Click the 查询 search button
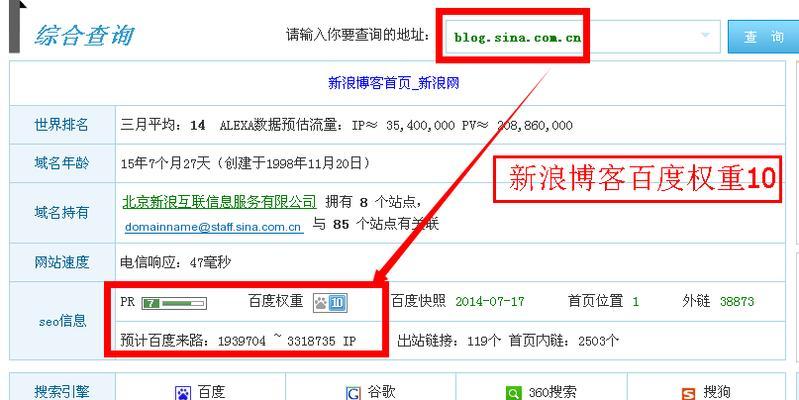This screenshot has height=400, width=799. point(763,37)
